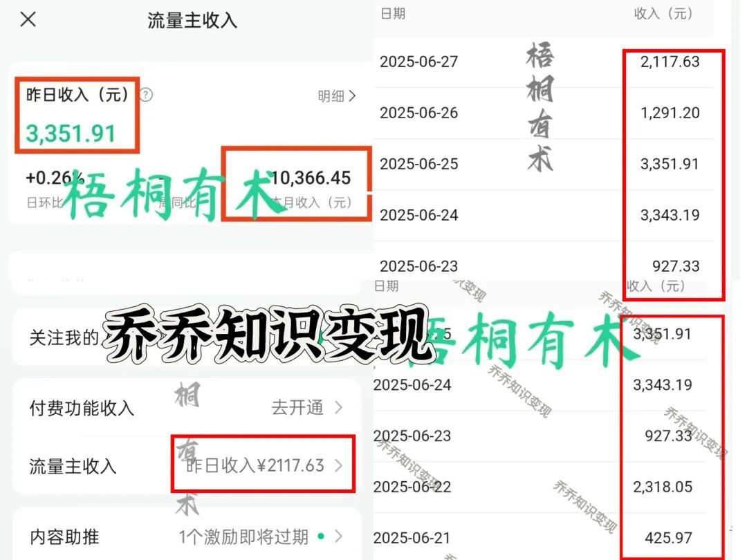Screen dimensions: 747x560
Task: Tap 去开通 to enable paid features
Action: [297, 408]
